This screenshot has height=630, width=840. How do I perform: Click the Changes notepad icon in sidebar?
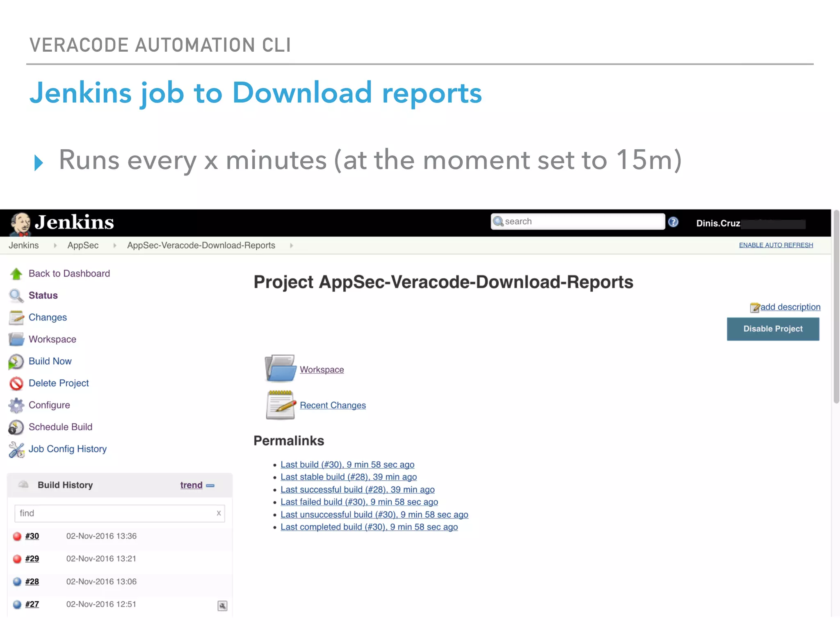coord(16,317)
